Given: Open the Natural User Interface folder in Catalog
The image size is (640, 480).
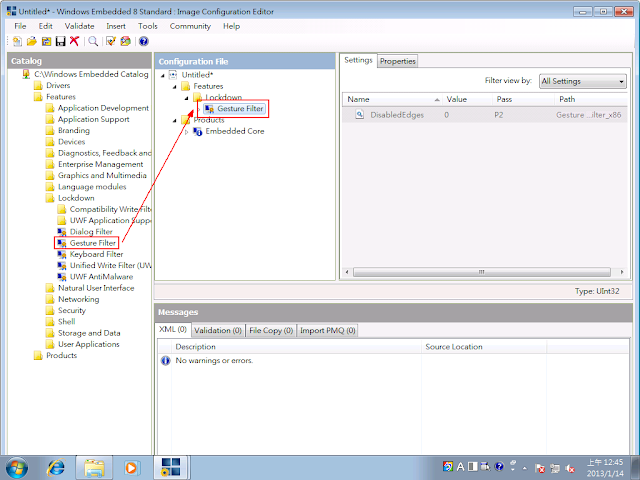Looking at the screenshot, I should click(x=90, y=288).
